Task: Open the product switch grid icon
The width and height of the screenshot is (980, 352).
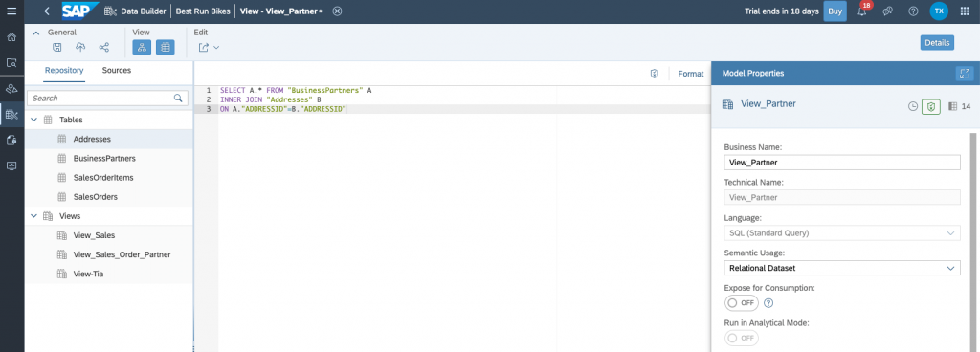Action: tap(965, 11)
